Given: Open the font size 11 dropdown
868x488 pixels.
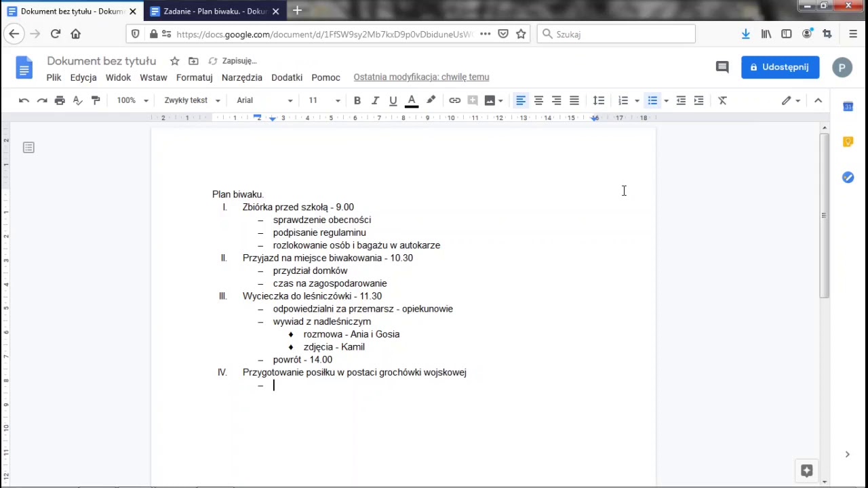Looking at the screenshot, I should [x=324, y=100].
